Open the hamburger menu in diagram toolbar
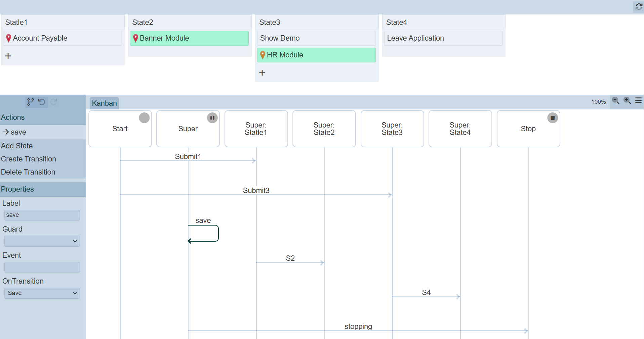This screenshot has height=339, width=644. (x=639, y=101)
